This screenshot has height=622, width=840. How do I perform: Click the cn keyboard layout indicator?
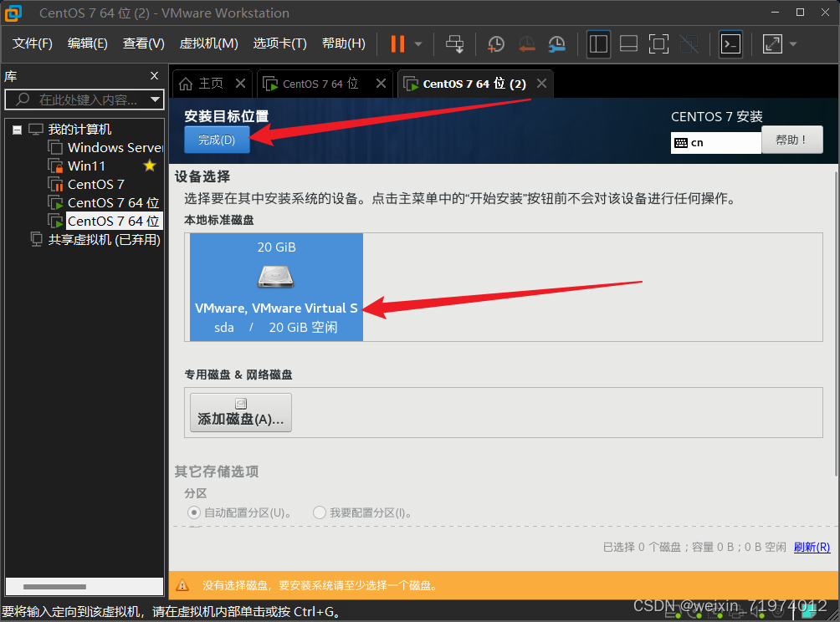click(x=715, y=143)
